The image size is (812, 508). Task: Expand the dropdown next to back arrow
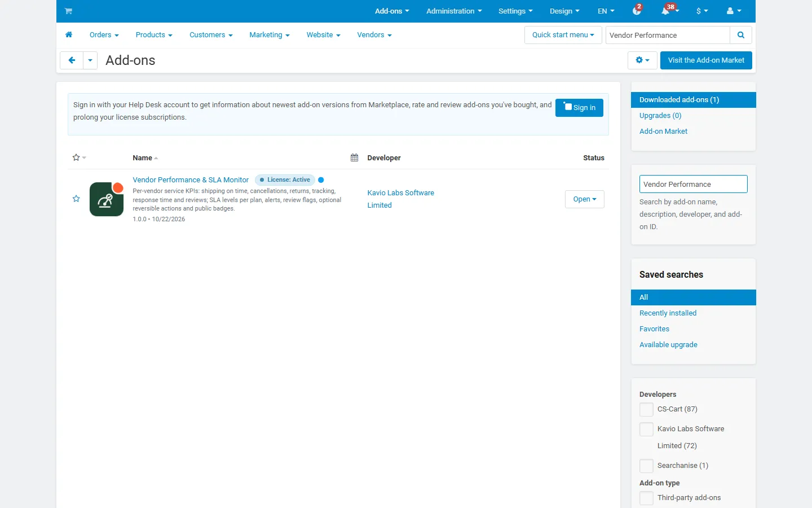90,60
